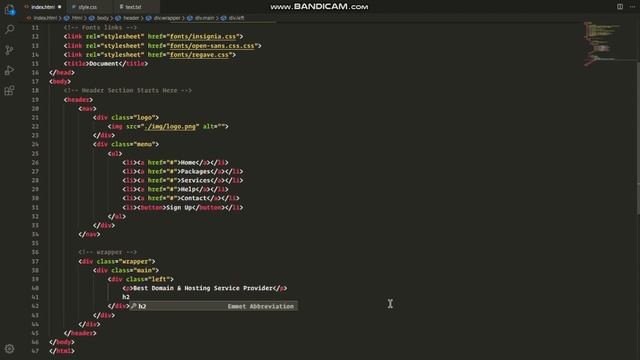
Task: Open the Extensions view
Action: pos(9,90)
